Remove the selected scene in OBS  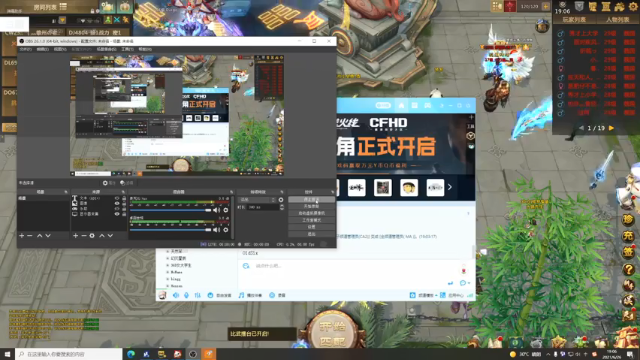[x=29, y=236]
